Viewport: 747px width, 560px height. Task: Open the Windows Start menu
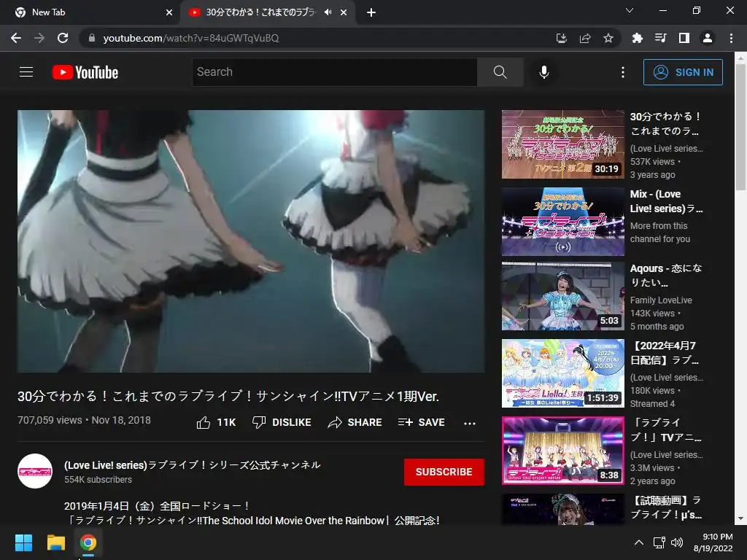pyautogui.click(x=23, y=542)
